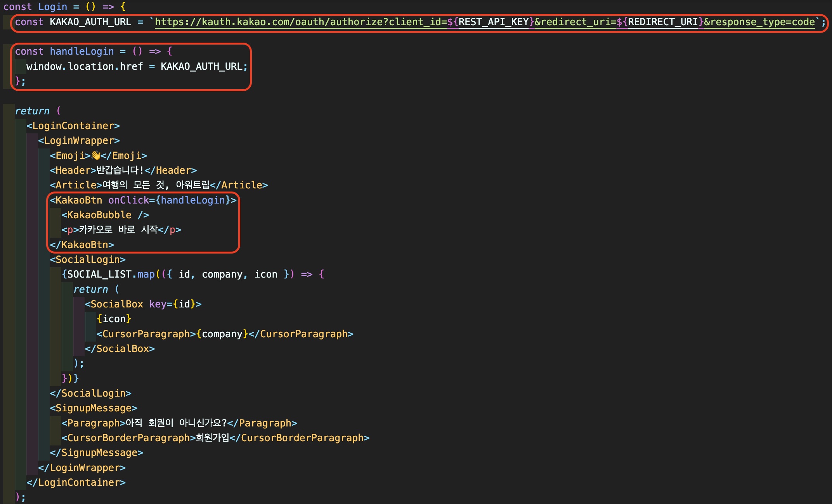The image size is (832, 504).
Task: Click the 반갑습니다! Header text
Action: 120,171
